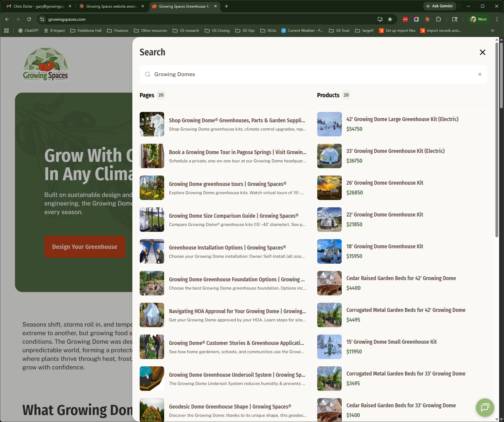
Task: Close the Growing Spaces Greenhouse Kits tab
Action: click(215, 6)
